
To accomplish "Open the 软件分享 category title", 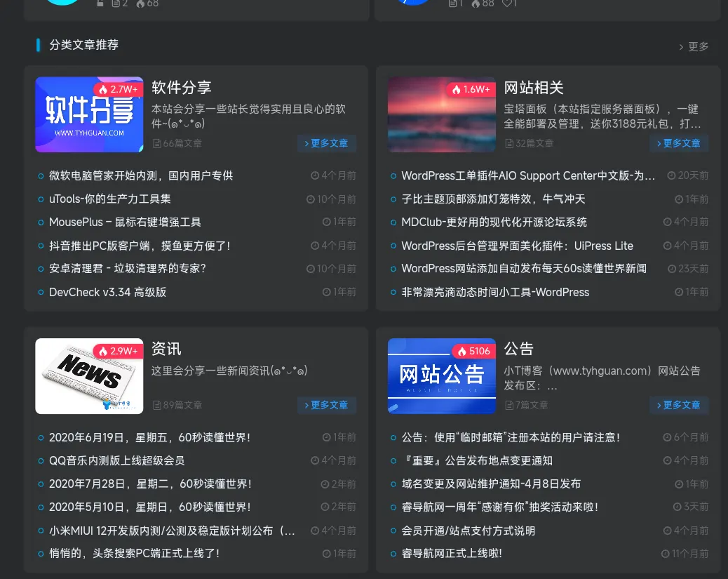I will [x=182, y=87].
